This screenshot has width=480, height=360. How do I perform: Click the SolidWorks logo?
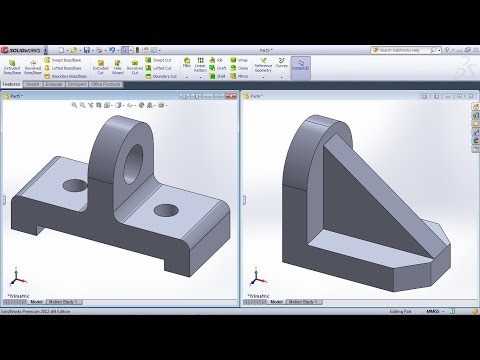[22, 50]
